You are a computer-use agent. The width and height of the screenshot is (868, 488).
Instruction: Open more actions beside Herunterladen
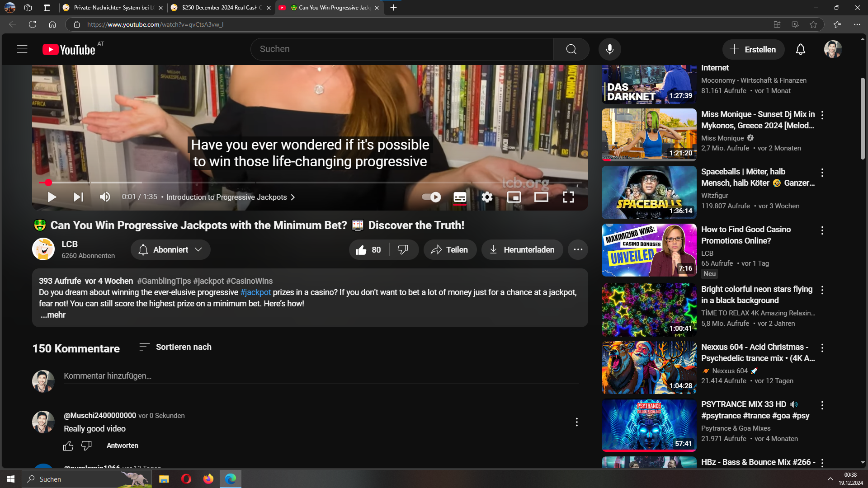[578, 250]
